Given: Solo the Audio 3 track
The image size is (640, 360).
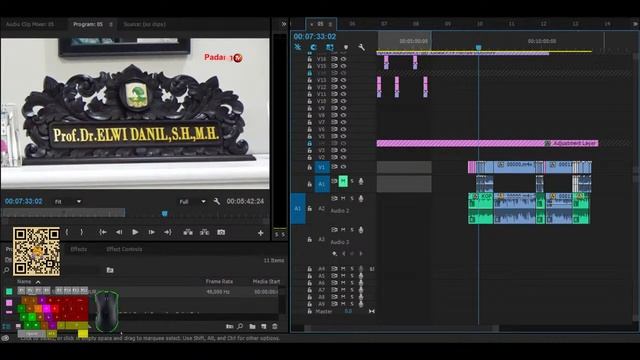Looking at the screenshot, I should 352,230.
